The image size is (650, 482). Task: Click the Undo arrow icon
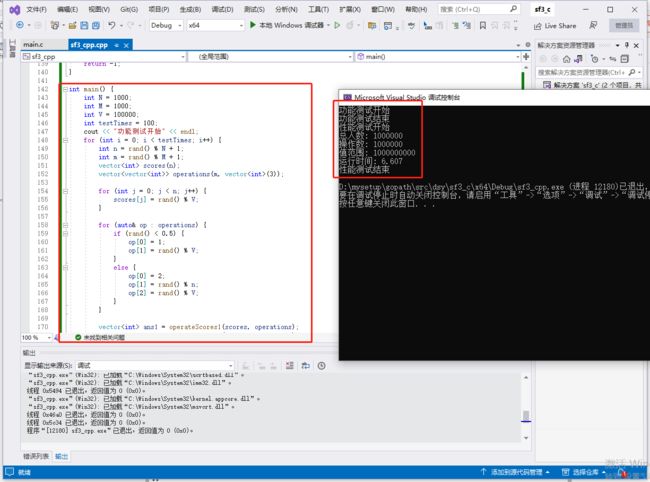112,25
